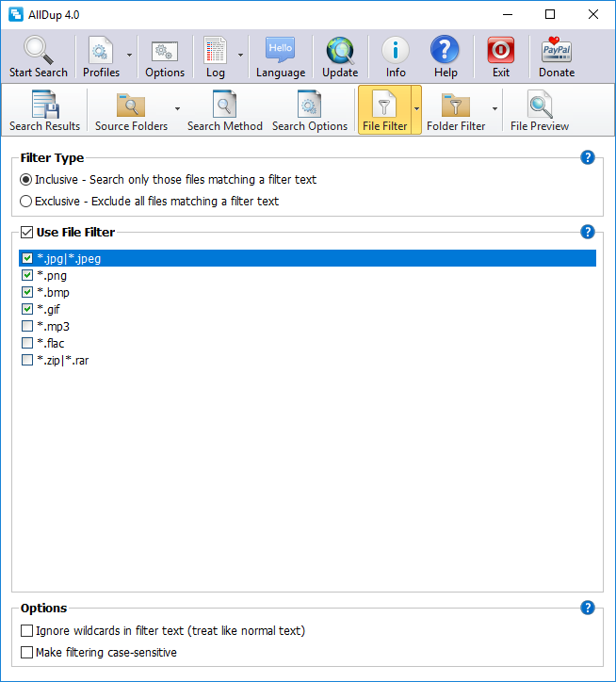
Task: Maximize the AllDup window
Action: [x=550, y=14]
